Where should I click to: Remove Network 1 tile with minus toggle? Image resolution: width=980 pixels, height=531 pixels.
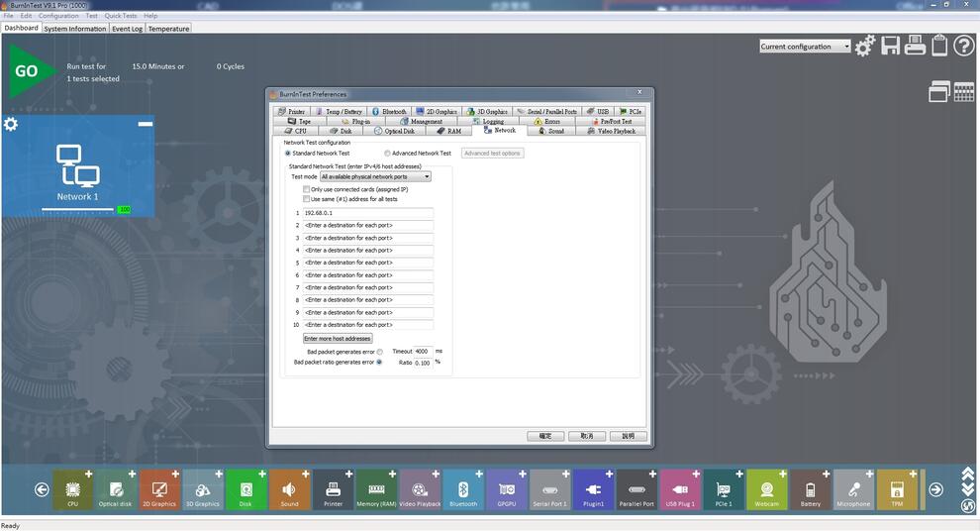[x=146, y=124]
